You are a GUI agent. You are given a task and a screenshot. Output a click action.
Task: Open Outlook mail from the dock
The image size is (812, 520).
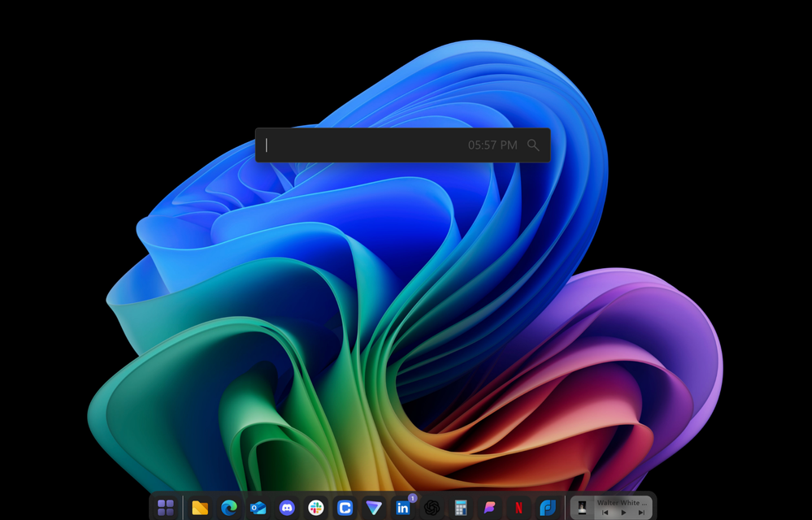click(258, 508)
